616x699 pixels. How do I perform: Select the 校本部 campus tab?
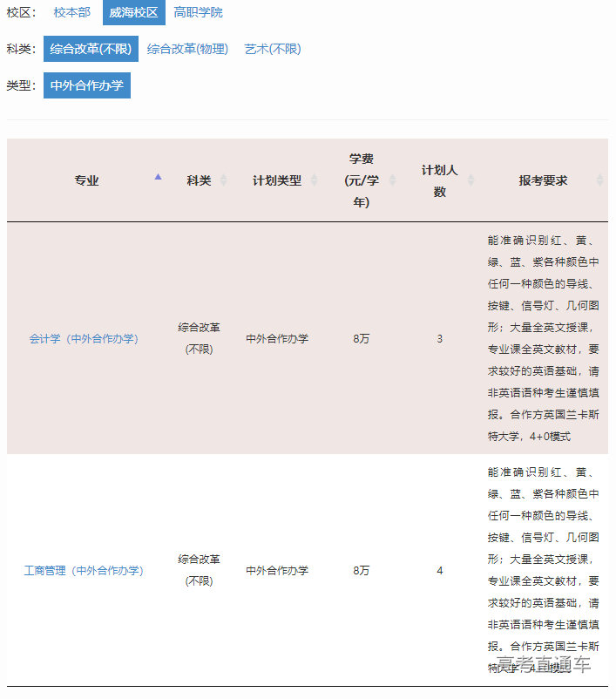pos(71,12)
